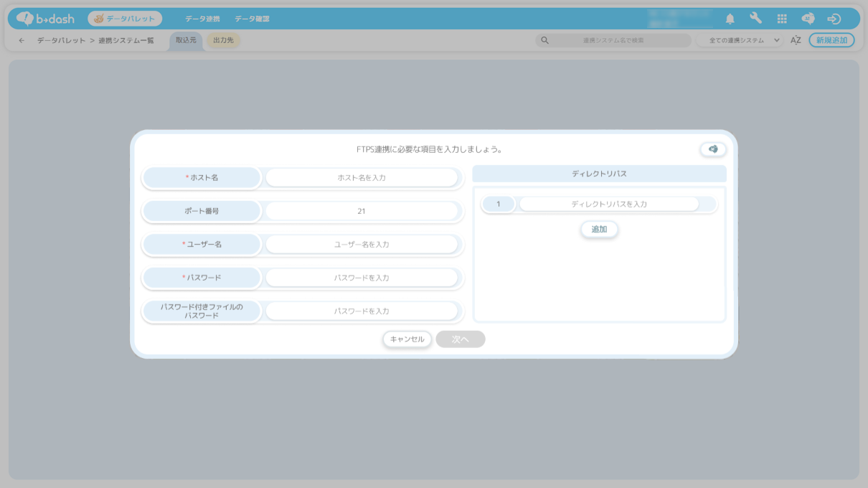868x488 pixels.
Task: Open the wrench settings icon
Action: point(755,19)
